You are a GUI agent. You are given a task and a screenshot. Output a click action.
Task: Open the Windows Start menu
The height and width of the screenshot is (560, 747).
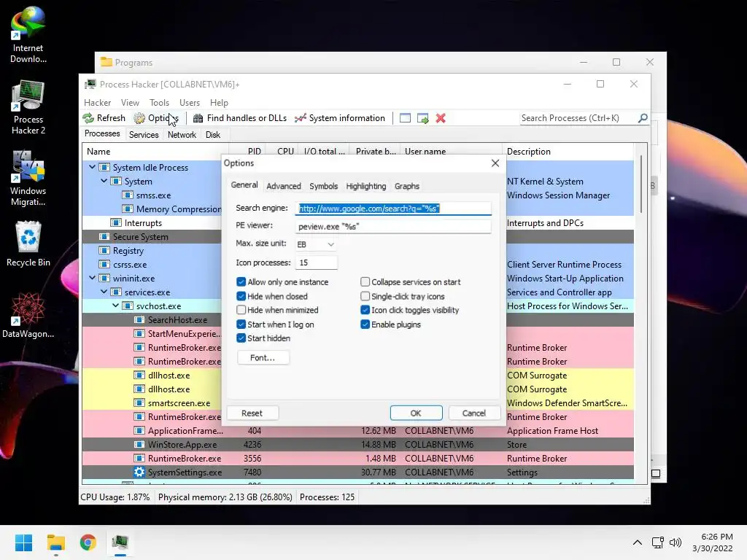point(23,542)
